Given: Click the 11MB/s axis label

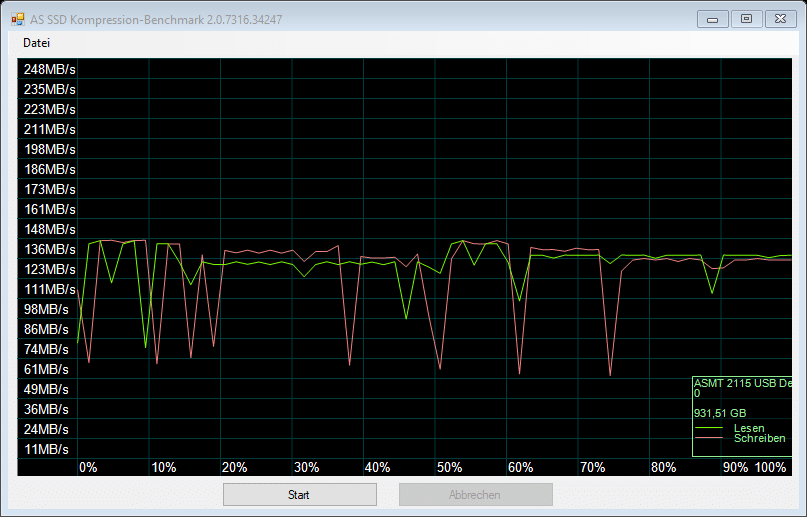Looking at the screenshot, I should point(49,449).
